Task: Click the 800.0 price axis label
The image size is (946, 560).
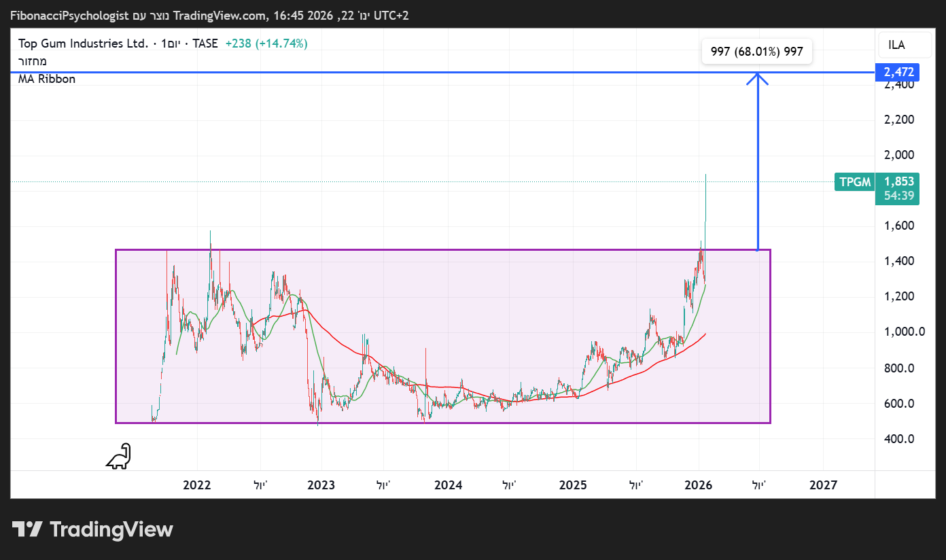Action: [x=899, y=368]
